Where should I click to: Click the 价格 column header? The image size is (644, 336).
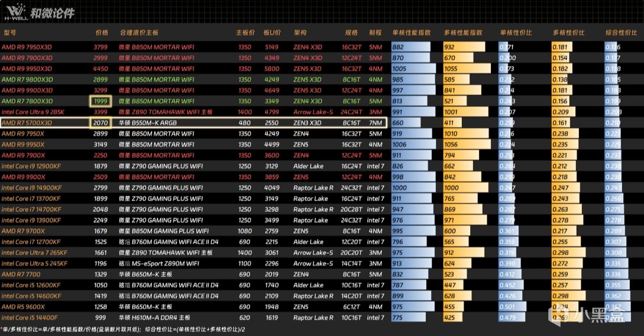102,33
